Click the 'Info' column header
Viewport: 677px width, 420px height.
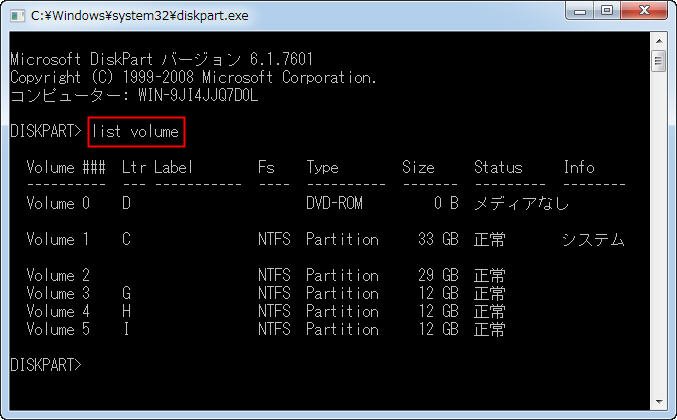pos(579,167)
